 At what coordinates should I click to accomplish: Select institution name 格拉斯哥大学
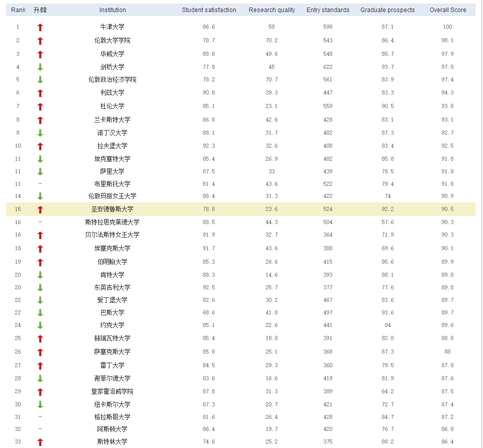click(113, 417)
